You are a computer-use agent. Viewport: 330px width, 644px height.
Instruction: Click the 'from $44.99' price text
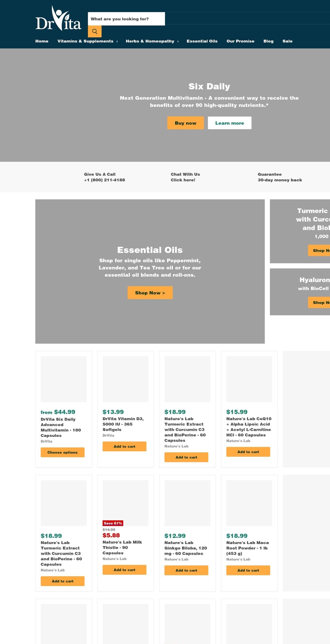(x=58, y=412)
